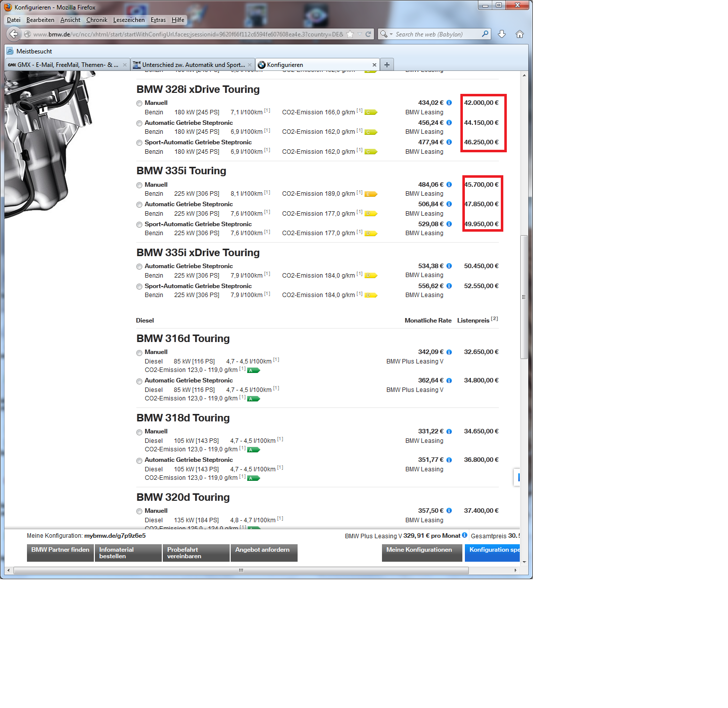Click info icon next to 456,24 € rate
This screenshot has height=708, width=728.
point(449,123)
